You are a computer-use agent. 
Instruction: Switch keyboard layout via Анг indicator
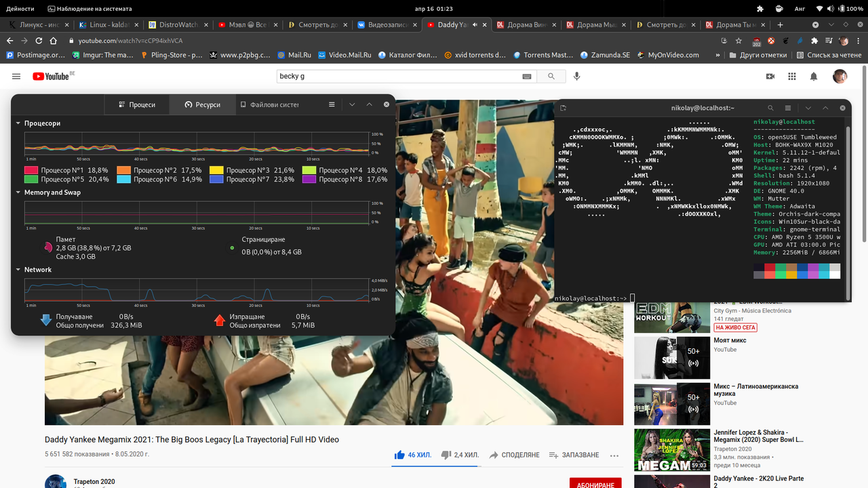(x=800, y=9)
